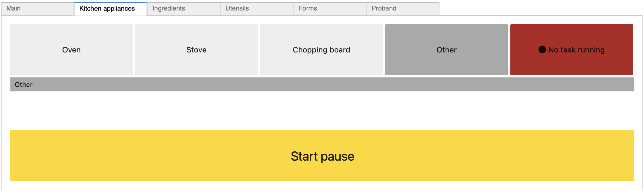Activate the Oven tracking tile

pos(71,50)
